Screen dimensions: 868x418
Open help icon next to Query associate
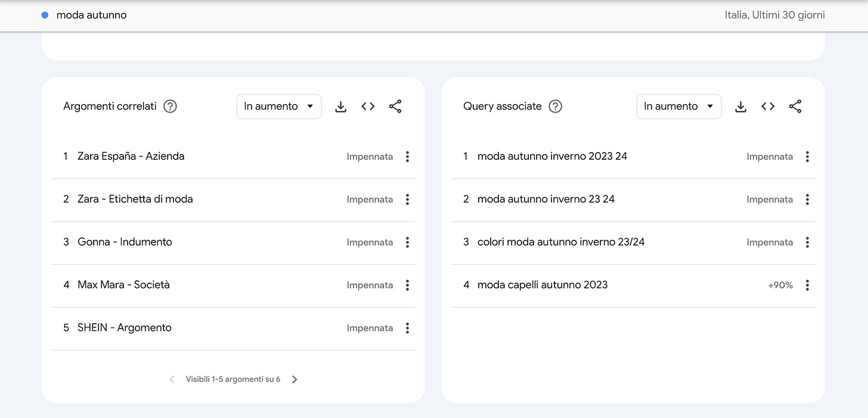(556, 107)
